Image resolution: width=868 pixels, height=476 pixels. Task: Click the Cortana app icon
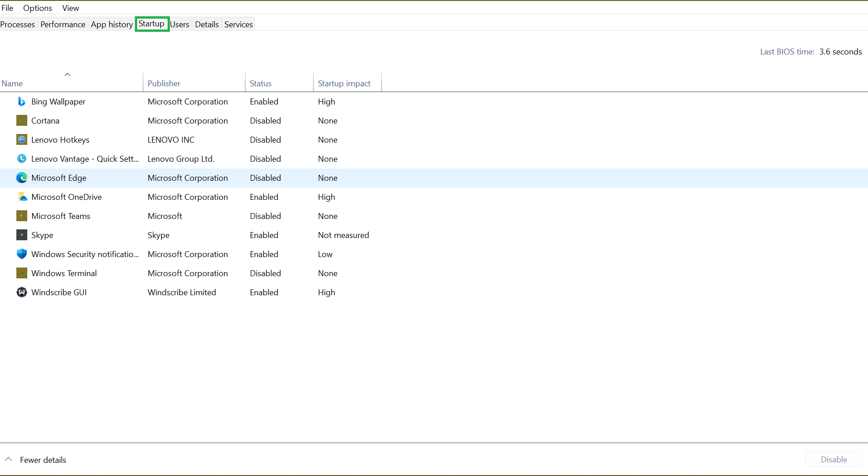(21, 120)
